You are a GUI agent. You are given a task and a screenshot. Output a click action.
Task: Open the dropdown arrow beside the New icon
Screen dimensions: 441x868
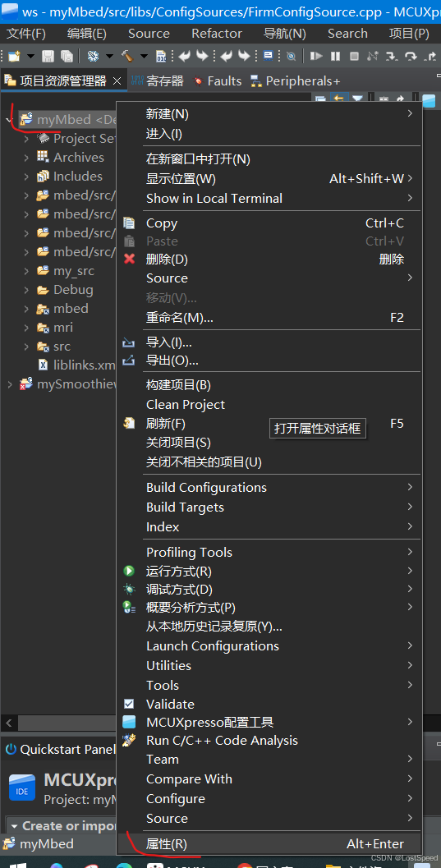pyautogui.click(x=30, y=56)
